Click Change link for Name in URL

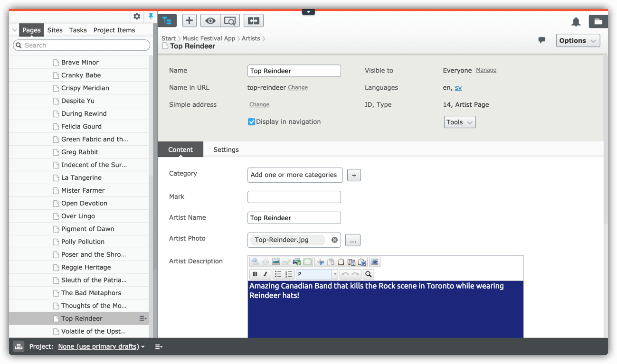298,88
